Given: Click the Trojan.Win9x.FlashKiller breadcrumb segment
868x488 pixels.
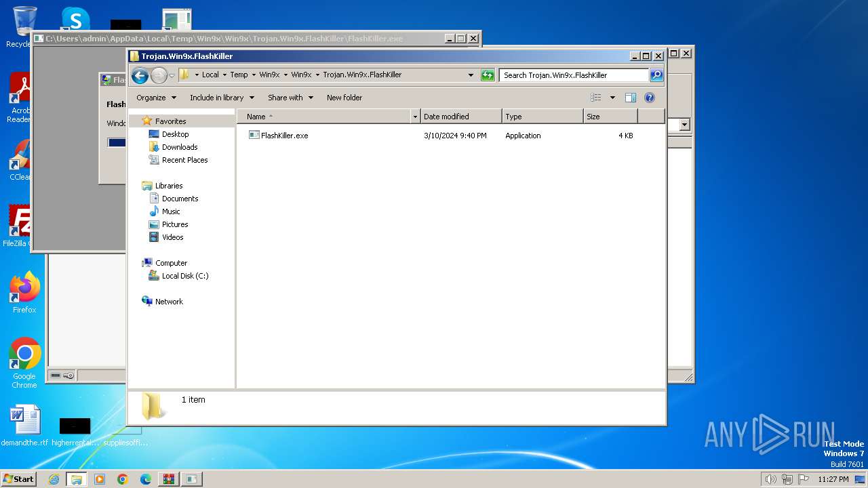Looking at the screenshot, I should click(362, 75).
